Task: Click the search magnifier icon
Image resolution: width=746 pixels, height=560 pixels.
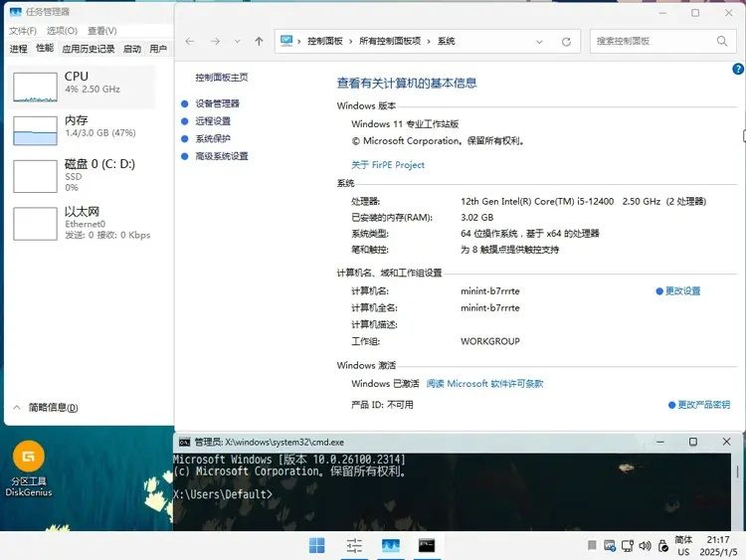Action: tap(722, 42)
